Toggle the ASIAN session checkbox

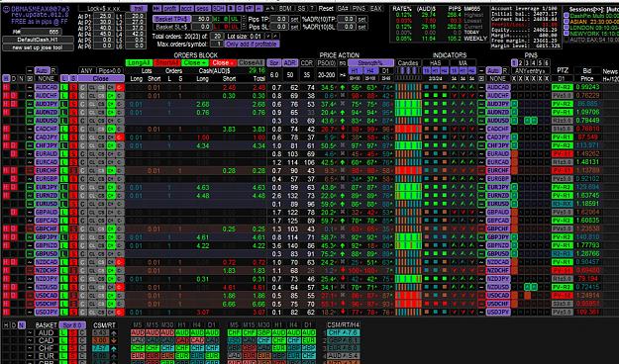[x=567, y=22]
